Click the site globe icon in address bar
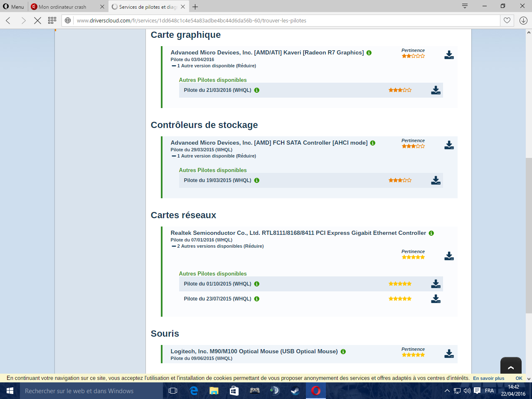Image resolution: width=532 pixels, height=399 pixels. coord(68,20)
